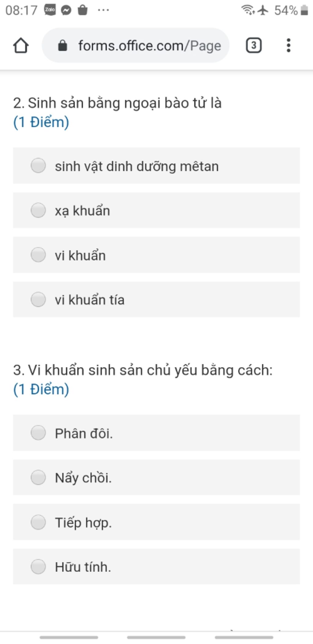
Task: Tap the battery indicator in status bar
Action: pyautogui.click(x=304, y=10)
